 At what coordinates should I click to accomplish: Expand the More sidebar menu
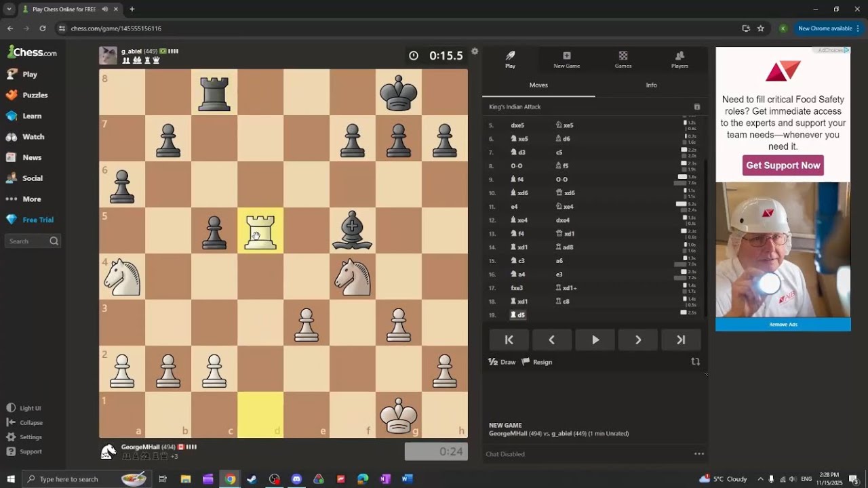[24, 199]
